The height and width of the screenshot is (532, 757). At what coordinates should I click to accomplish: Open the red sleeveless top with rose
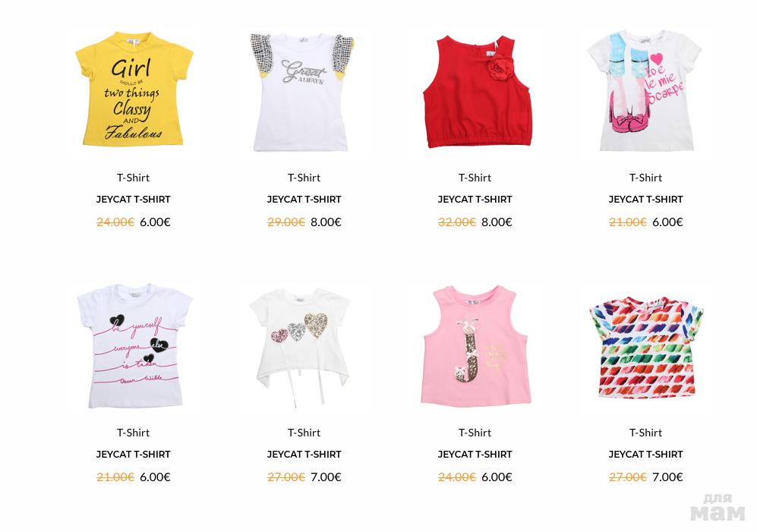(x=477, y=91)
